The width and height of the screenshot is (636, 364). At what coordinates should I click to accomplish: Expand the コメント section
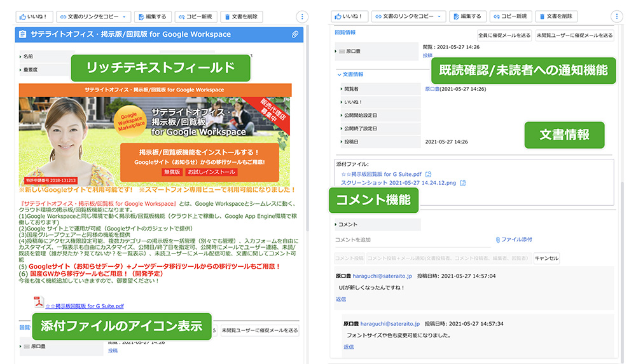pyautogui.click(x=336, y=224)
